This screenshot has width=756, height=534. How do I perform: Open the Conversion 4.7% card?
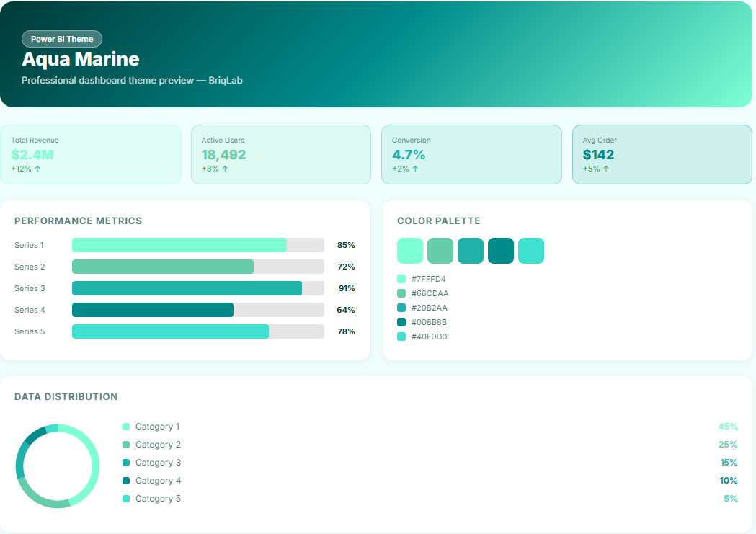click(471, 154)
